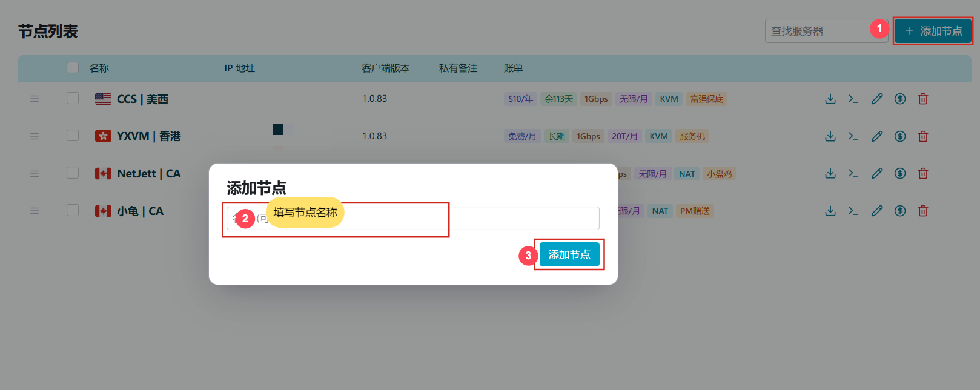This screenshot has width=980, height=390.
Task: Delete the CCS | 美西 node via trash icon
Action: [x=923, y=99]
